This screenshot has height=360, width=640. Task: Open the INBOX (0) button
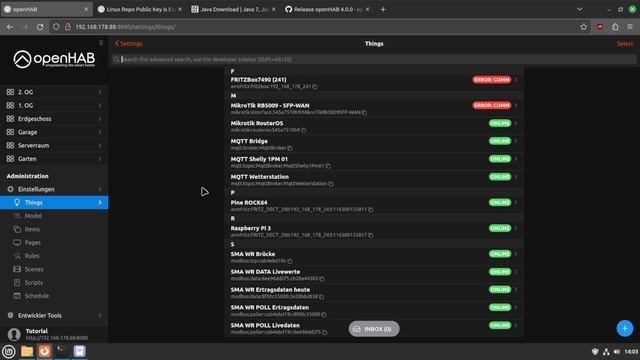(374, 329)
